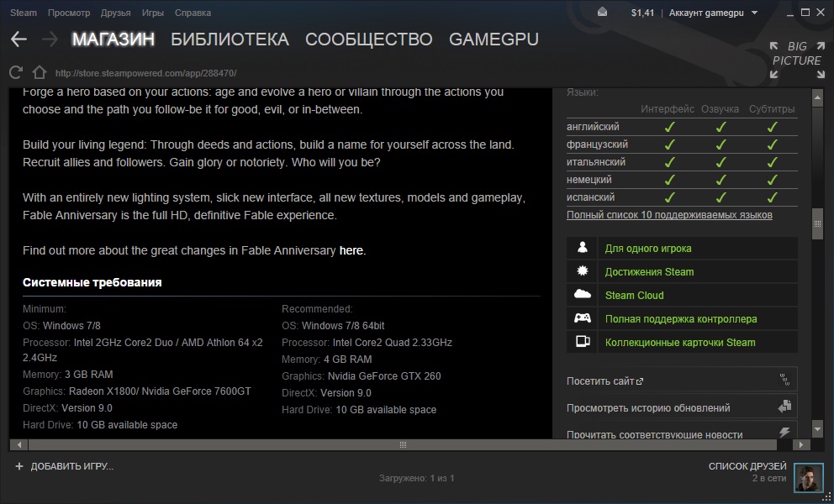Open the store home page icon
Image resolution: width=834 pixels, height=504 pixels.
pyautogui.click(x=39, y=72)
